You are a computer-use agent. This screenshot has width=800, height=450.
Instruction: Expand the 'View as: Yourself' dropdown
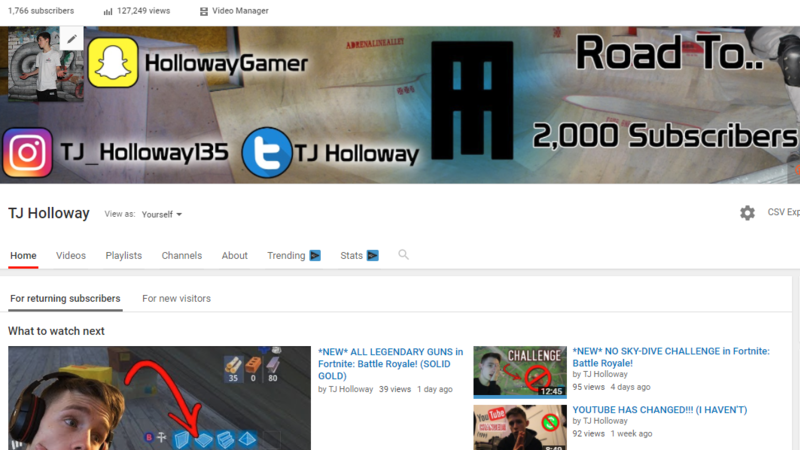pos(162,214)
